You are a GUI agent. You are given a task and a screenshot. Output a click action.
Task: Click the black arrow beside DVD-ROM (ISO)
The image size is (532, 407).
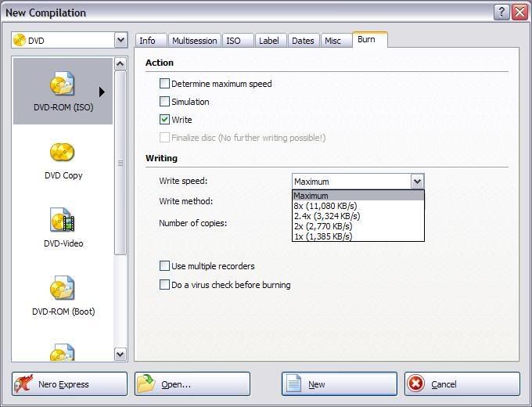(102, 92)
